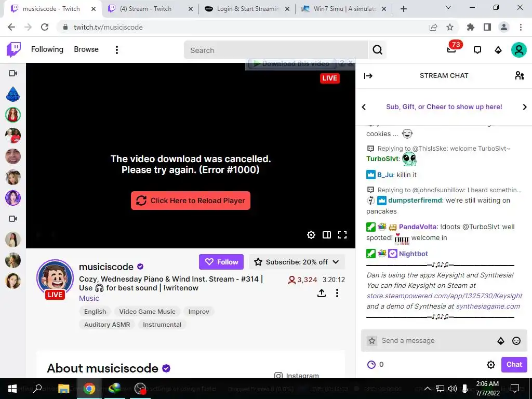Click the star icon in chat input
The image size is (532, 399).
point(372,341)
